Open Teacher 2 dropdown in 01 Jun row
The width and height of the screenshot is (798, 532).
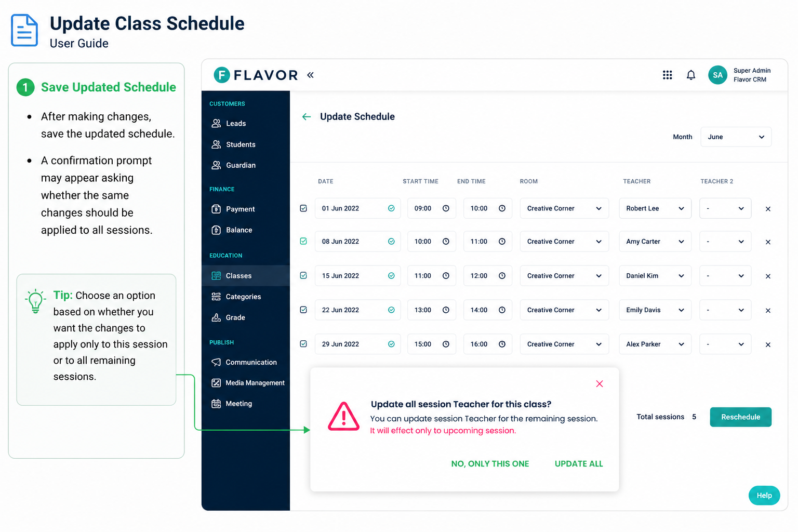tap(725, 208)
